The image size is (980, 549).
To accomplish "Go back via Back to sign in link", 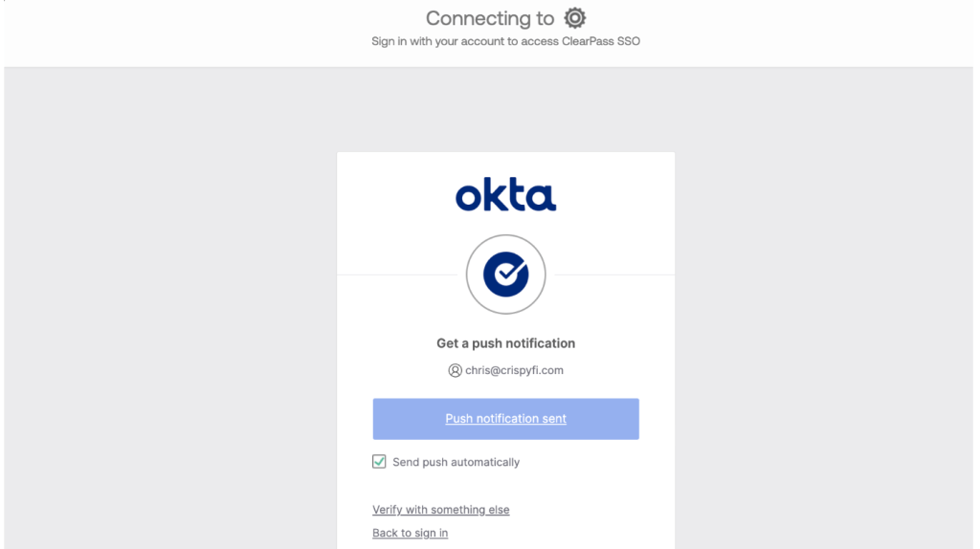I will 410,533.
